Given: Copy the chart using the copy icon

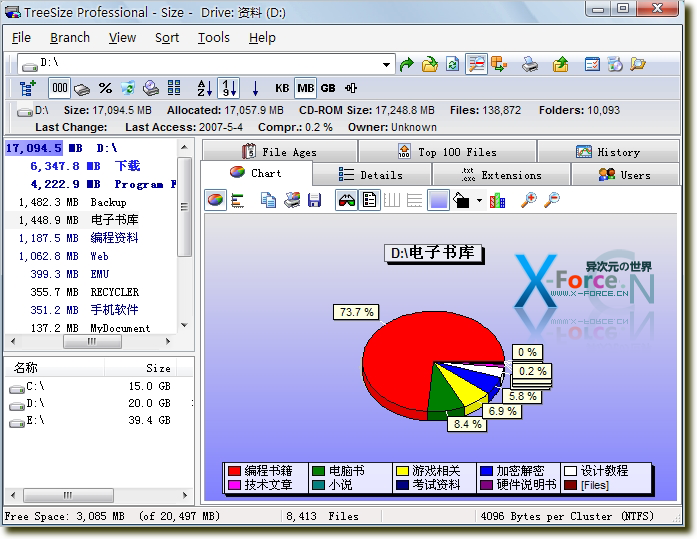Looking at the screenshot, I should coord(268,200).
